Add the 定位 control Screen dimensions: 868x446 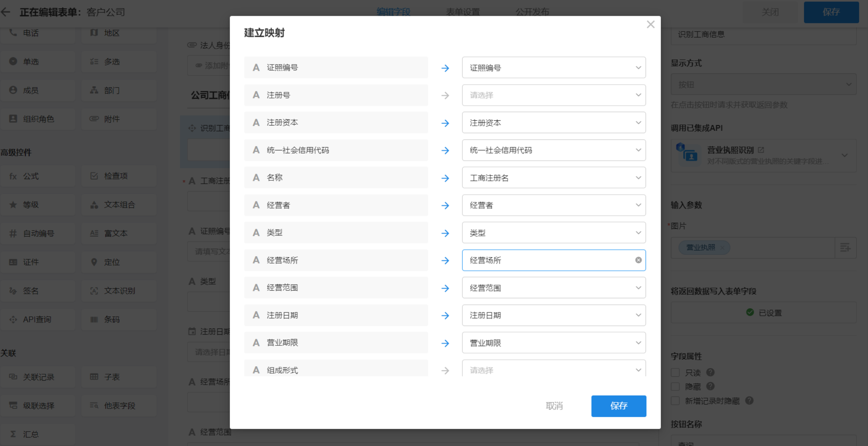coord(119,262)
